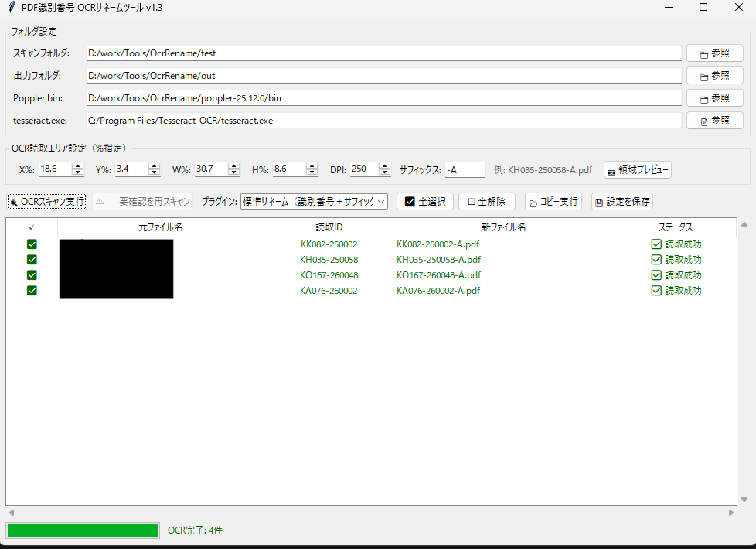Click the green OCR progress bar
The height and width of the screenshot is (549, 756).
(x=83, y=530)
